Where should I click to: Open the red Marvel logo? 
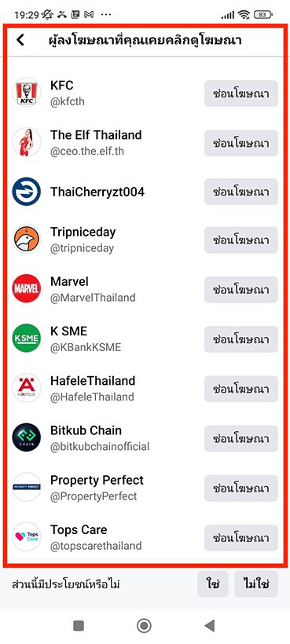coord(26,289)
